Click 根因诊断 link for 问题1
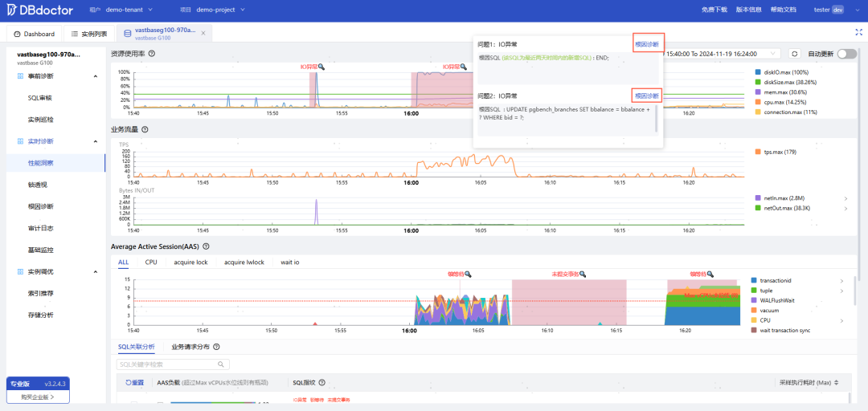The height and width of the screenshot is (411, 868). click(x=647, y=44)
